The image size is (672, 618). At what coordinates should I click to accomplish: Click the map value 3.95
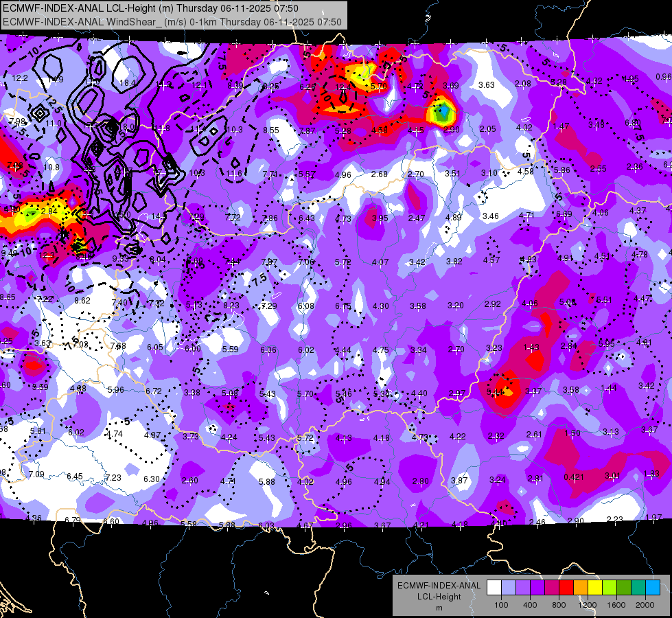[380, 218]
